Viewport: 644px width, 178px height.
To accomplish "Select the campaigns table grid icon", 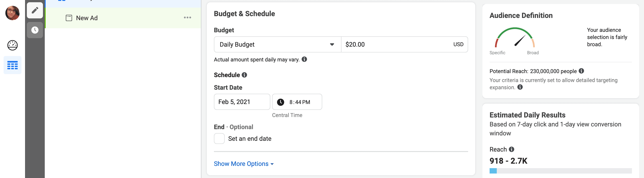I will [12, 65].
